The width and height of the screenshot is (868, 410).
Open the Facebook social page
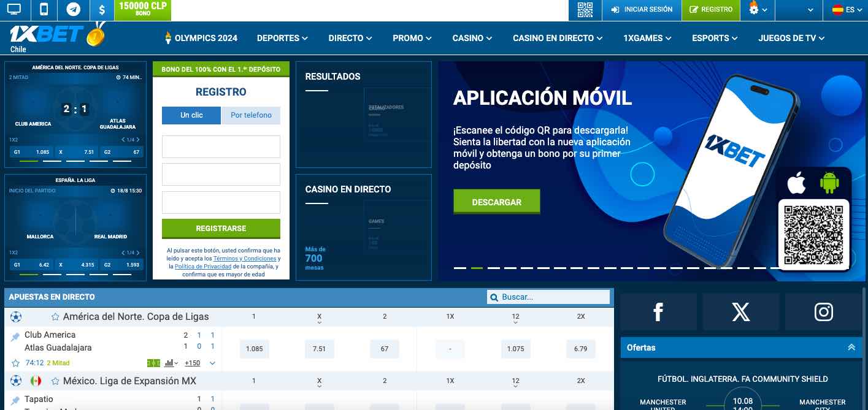(658, 312)
